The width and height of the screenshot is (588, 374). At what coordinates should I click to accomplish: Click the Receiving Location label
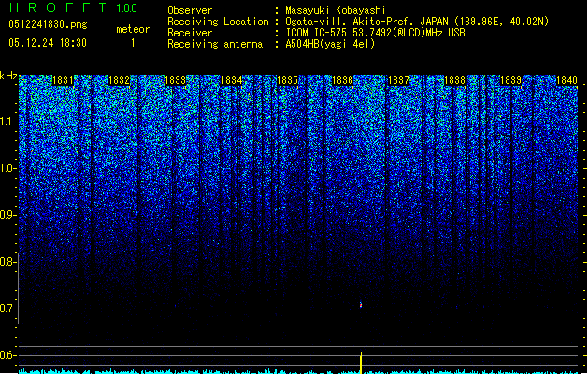click(x=218, y=22)
